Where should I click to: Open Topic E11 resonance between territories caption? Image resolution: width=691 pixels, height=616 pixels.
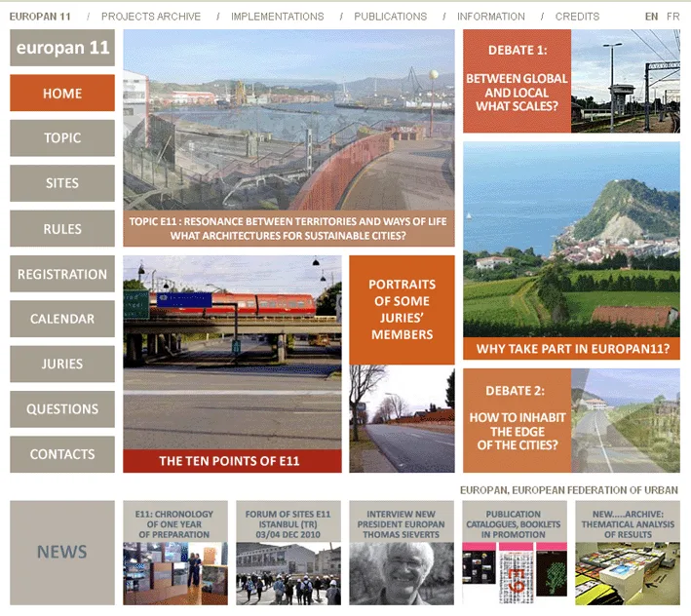click(288, 228)
